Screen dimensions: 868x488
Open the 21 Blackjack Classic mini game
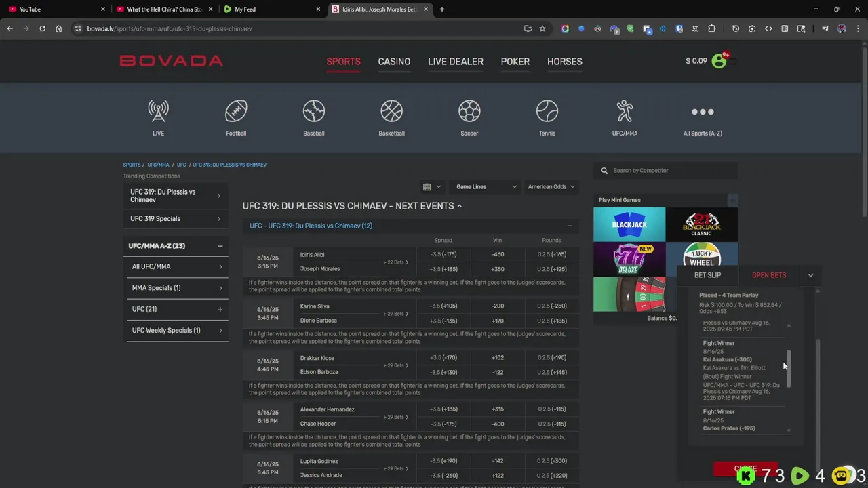point(702,224)
